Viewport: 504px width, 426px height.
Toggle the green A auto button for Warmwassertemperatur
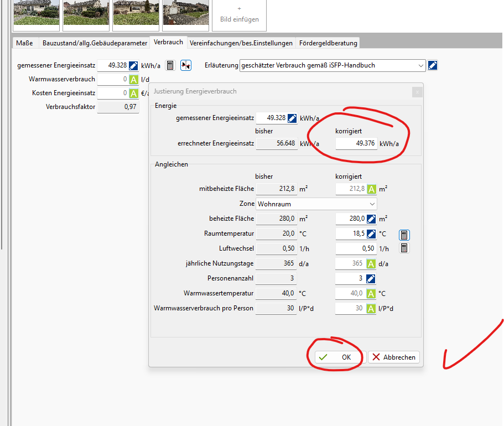[x=371, y=294]
